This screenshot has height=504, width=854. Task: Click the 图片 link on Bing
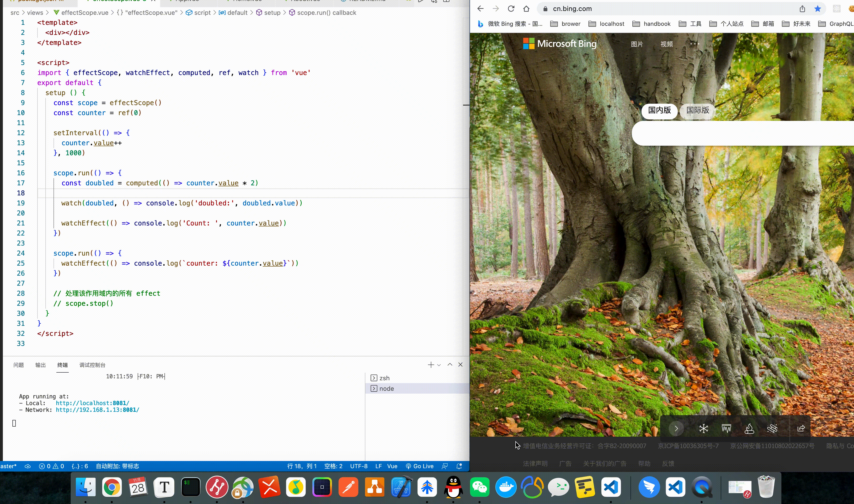[637, 44]
